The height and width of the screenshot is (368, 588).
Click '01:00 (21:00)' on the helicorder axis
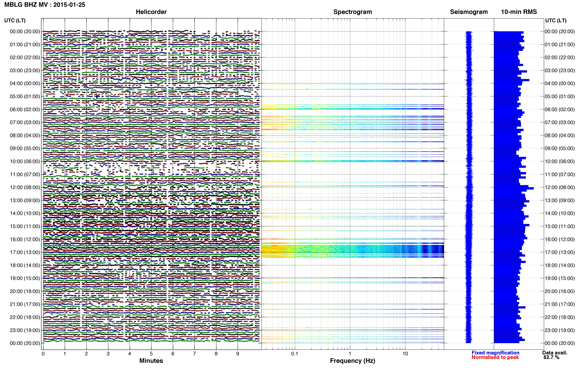(x=25, y=45)
